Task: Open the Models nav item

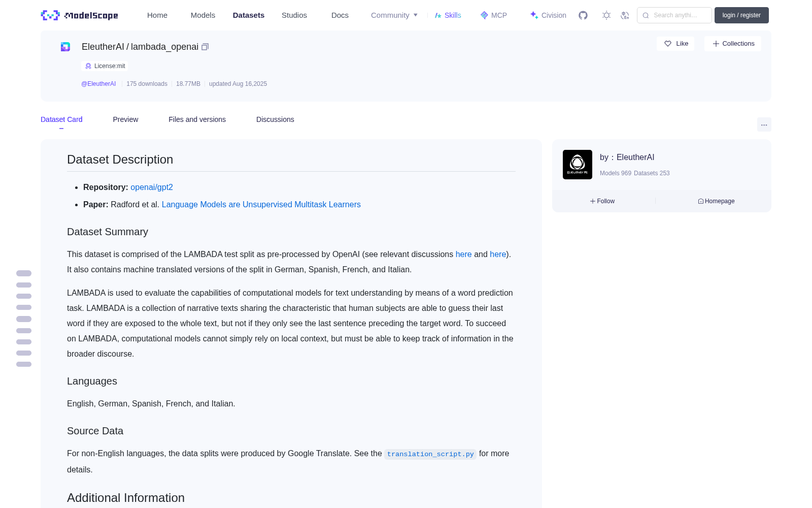Action: pyautogui.click(x=203, y=15)
